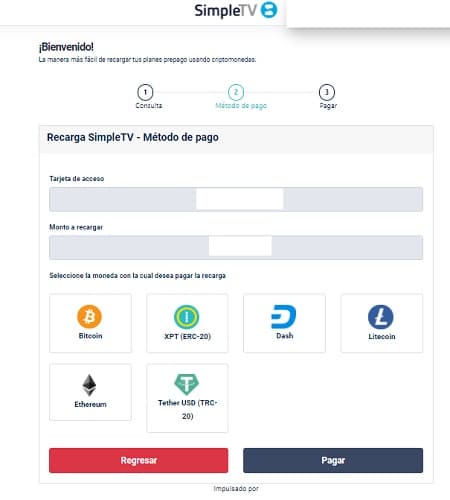Select the Tether USD icon
Image resolution: width=450 pixels, height=500 pixels.
[x=187, y=384]
